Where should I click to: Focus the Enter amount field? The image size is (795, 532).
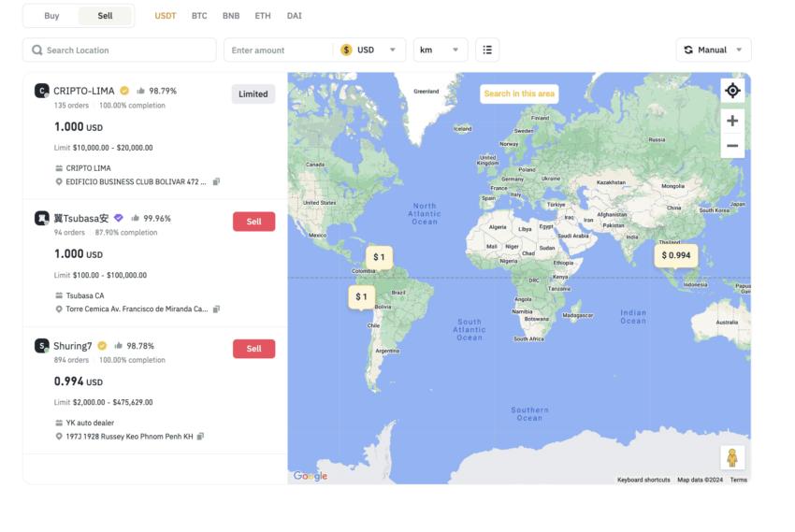point(279,50)
